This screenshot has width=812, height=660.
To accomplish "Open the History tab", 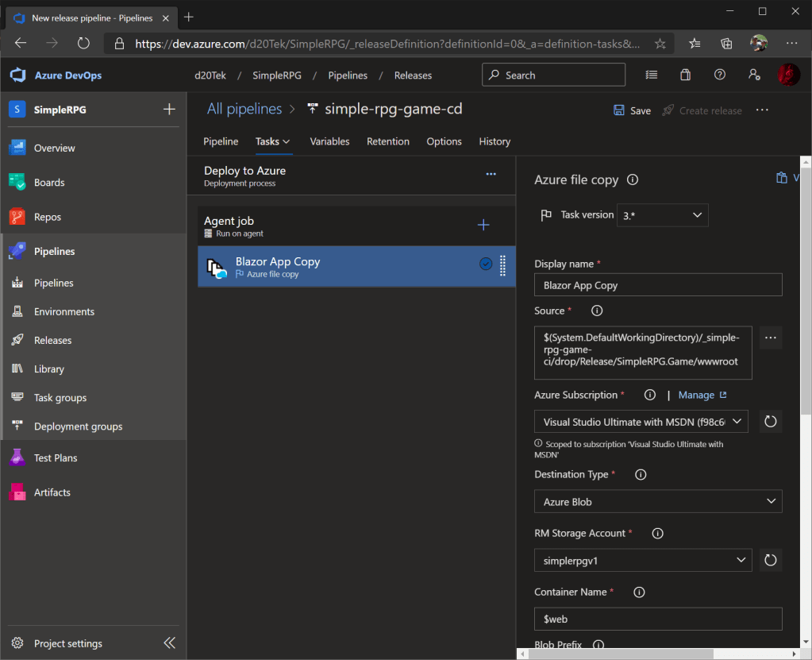I will pyautogui.click(x=495, y=141).
